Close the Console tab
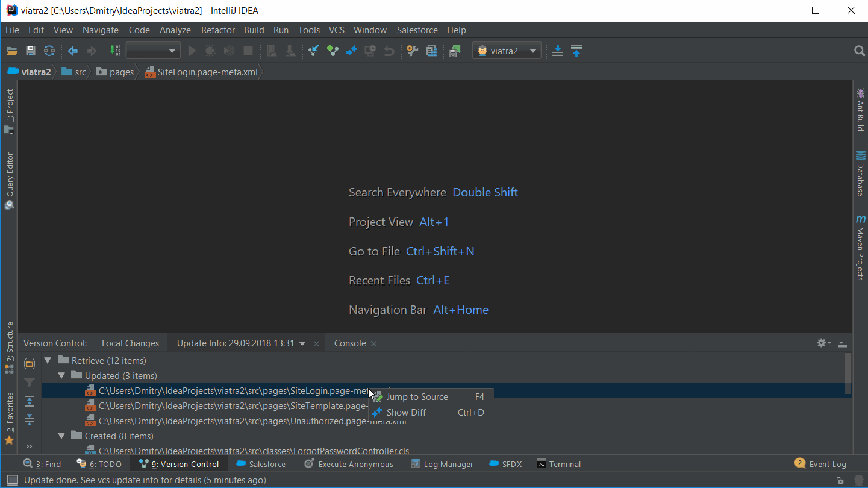This screenshot has height=488, width=868. [373, 344]
